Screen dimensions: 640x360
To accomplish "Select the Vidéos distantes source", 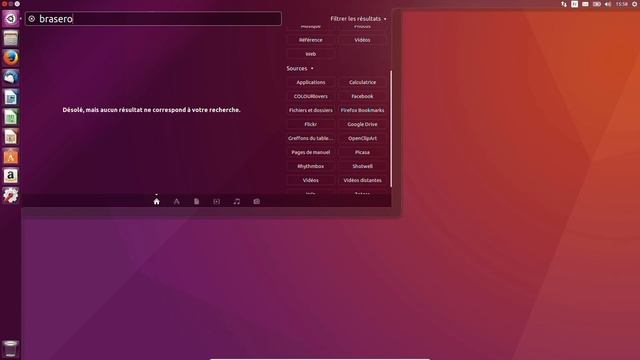I will 362,180.
